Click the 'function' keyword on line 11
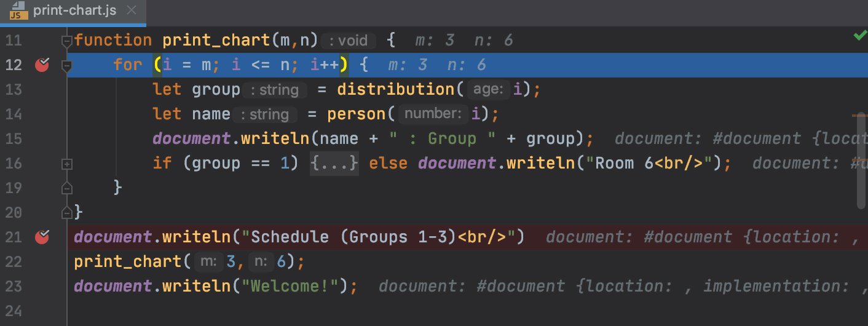The width and height of the screenshot is (868, 326). tap(112, 41)
